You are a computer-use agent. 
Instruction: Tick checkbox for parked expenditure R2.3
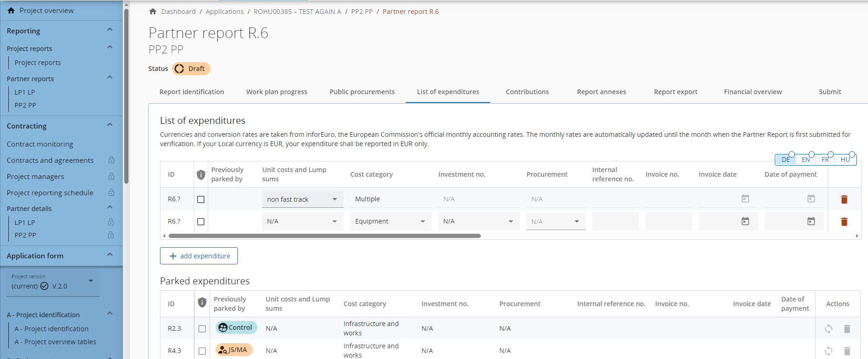point(202,329)
